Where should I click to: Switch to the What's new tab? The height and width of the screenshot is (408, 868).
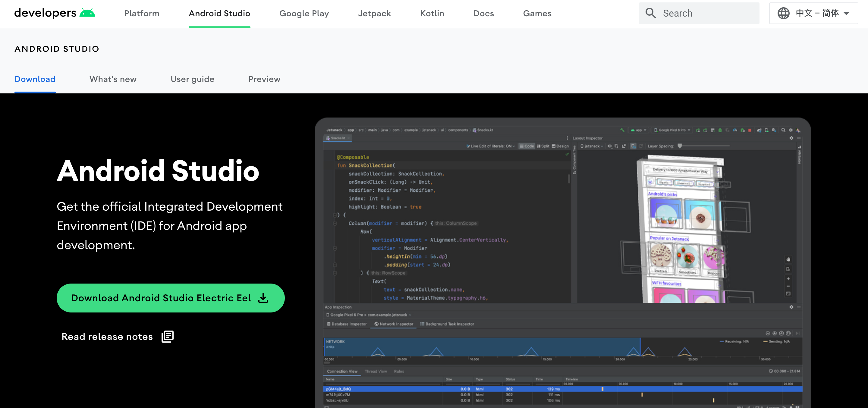coord(113,79)
